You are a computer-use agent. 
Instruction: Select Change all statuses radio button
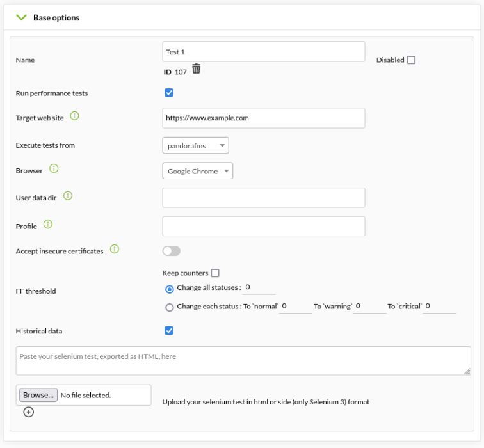coord(170,289)
